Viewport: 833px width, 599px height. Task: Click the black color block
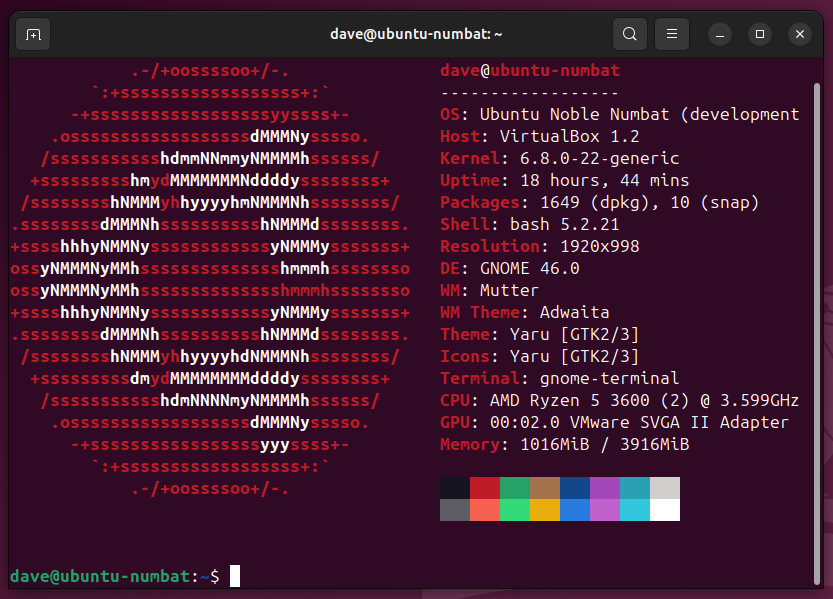(455, 488)
